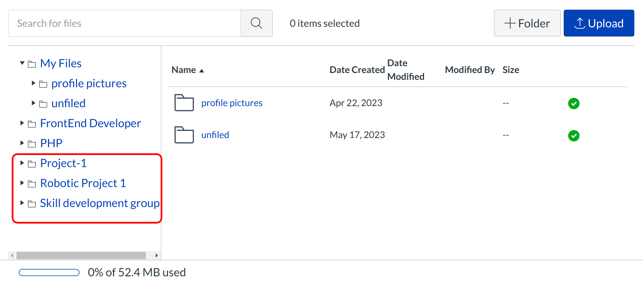Open Skill development group folder

100,203
